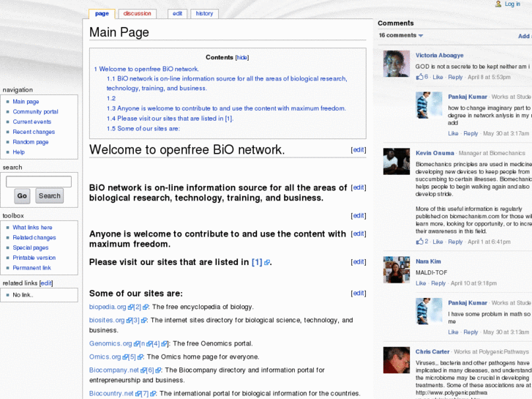Open Victoria Aboagye's profile picture
Viewport: 532px width, 399px height.
(397, 64)
